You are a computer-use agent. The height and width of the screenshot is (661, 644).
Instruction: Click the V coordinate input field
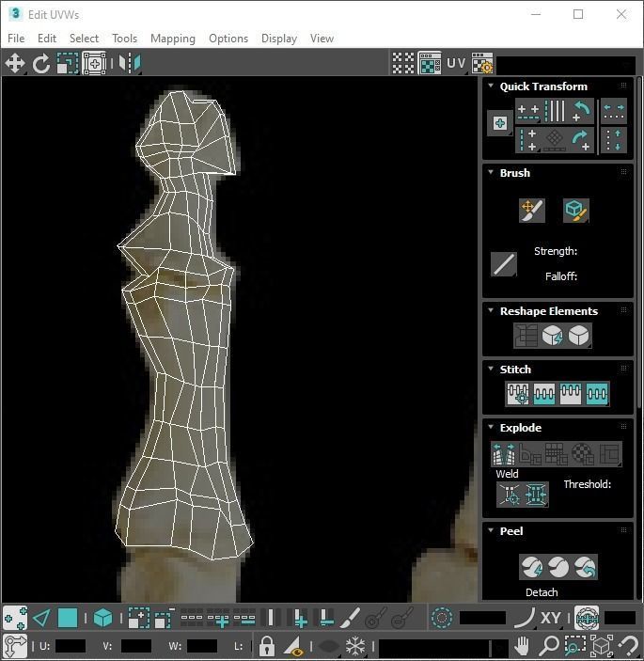(135, 646)
